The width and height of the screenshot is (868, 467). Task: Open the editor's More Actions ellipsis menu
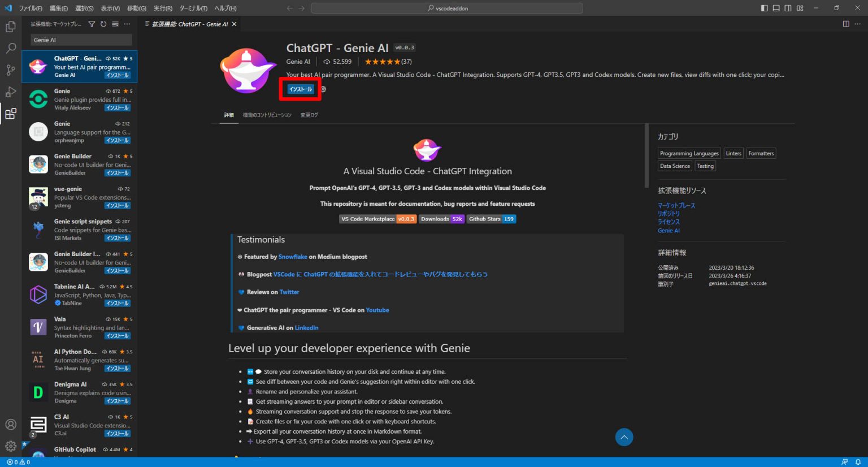click(857, 24)
